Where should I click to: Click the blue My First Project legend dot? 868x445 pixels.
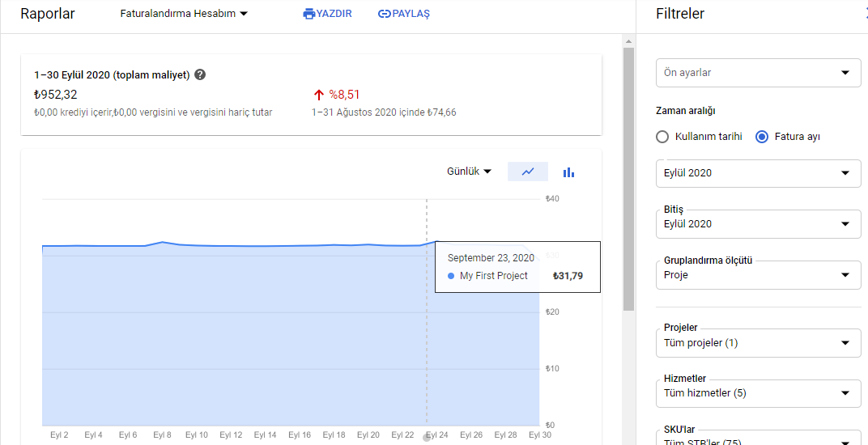[x=451, y=276]
